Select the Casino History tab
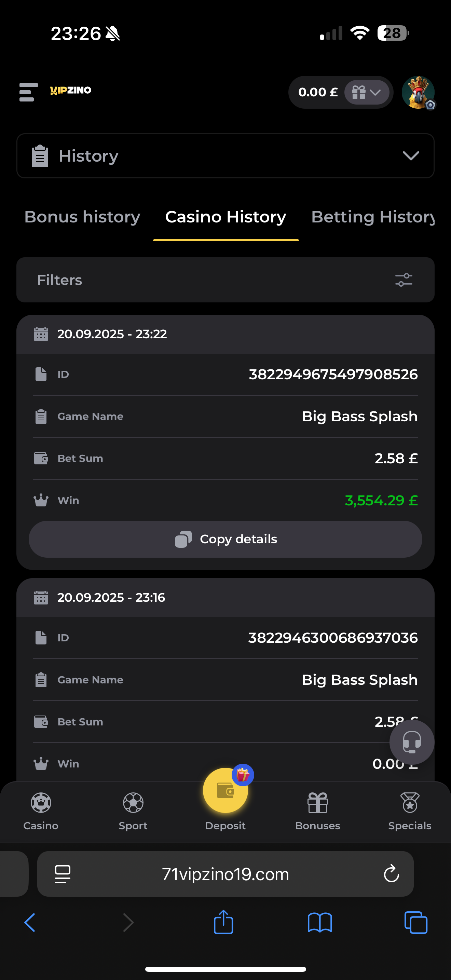The image size is (451, 980). (225, 217)
